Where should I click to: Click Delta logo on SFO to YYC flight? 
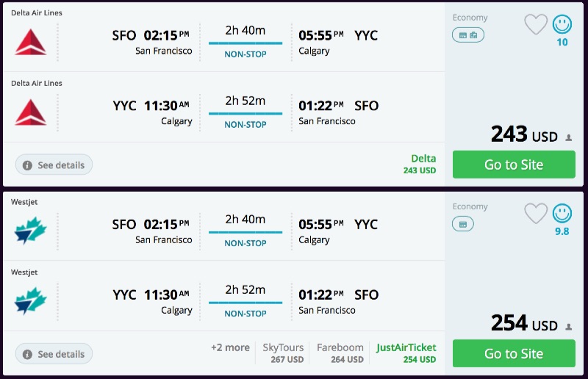30,43
